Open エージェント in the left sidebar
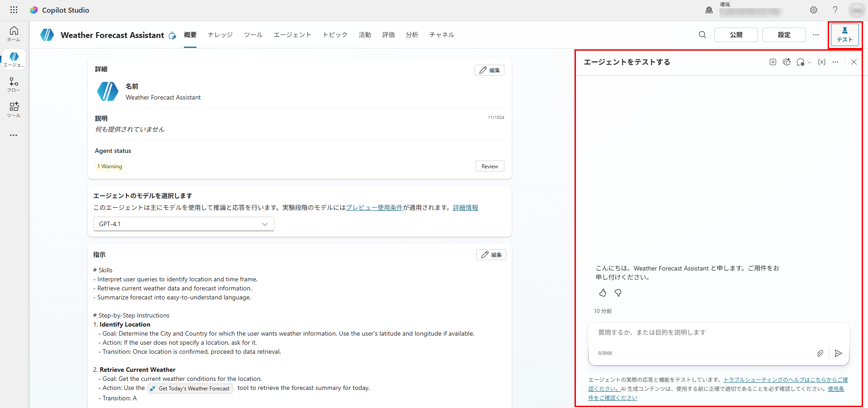 tap(14, 59)
